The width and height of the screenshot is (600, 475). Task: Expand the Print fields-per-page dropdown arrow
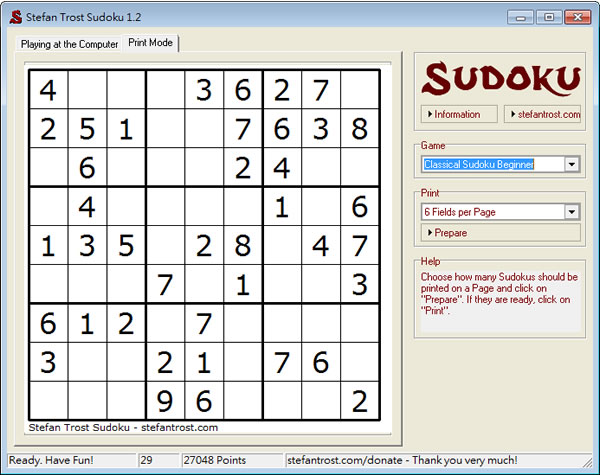(572, 212)
